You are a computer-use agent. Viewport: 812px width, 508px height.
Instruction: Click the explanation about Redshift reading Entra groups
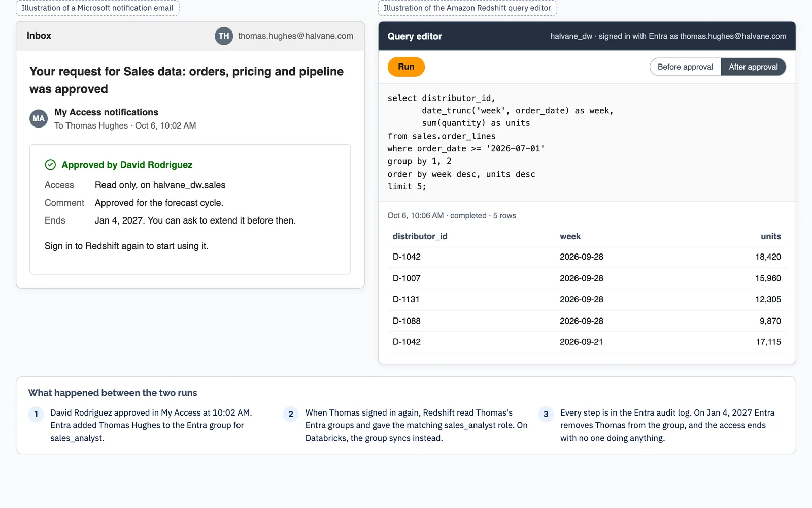pos(416,425)
